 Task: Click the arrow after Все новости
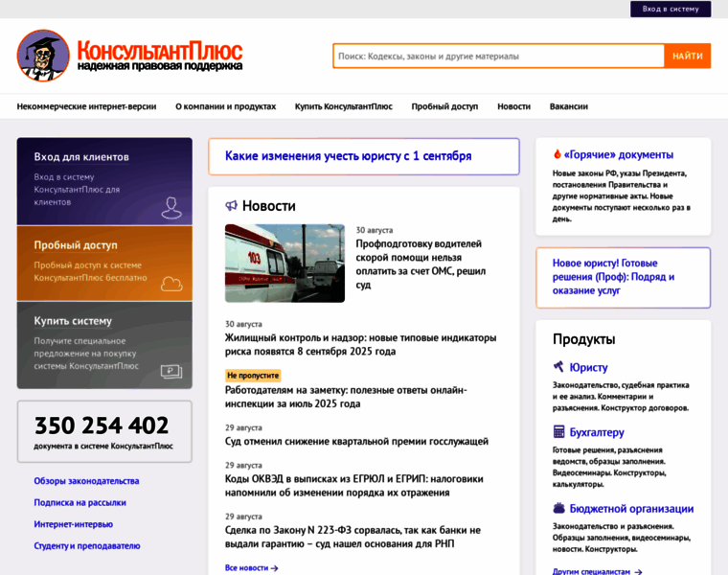[x=274, y=568]
